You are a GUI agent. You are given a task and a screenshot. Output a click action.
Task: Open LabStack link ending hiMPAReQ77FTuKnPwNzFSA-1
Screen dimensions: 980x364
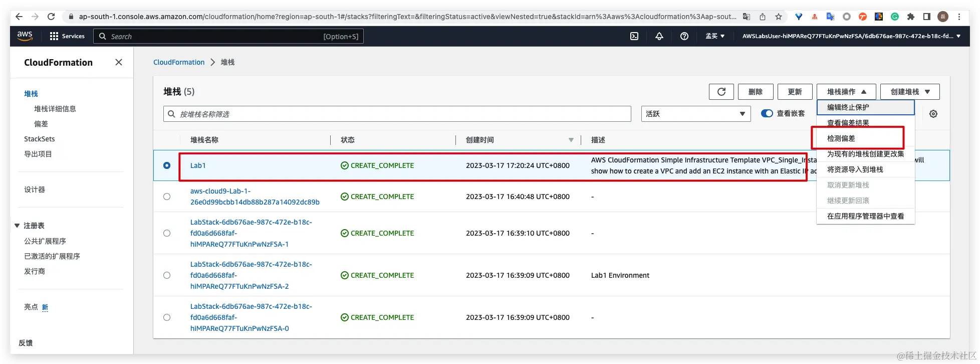pyautogui.click(x=251, y=233)
